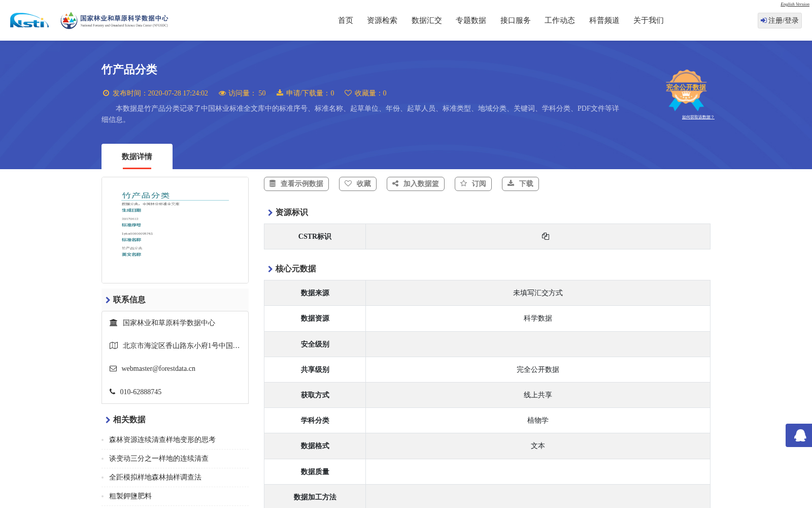The image size is (812, 508).
Task: Click the 竹产品分类 page title
Action: 129,70
